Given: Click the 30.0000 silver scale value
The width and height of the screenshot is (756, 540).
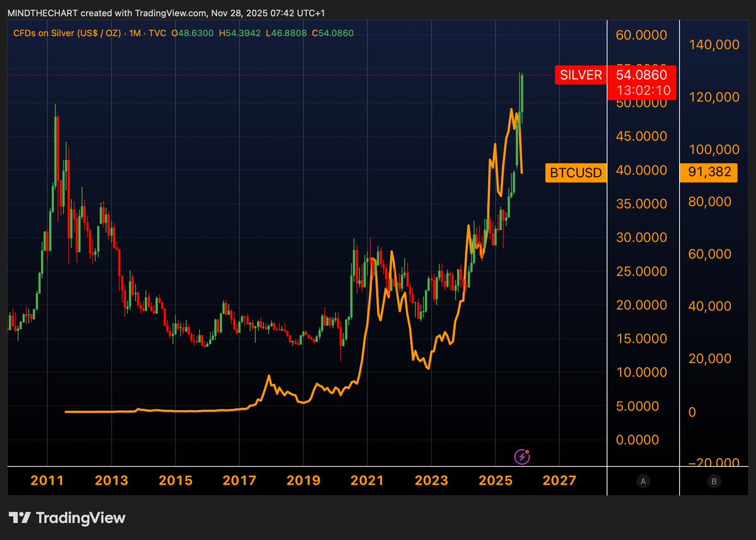Looking at the screenshot, I should pos(642,238).
